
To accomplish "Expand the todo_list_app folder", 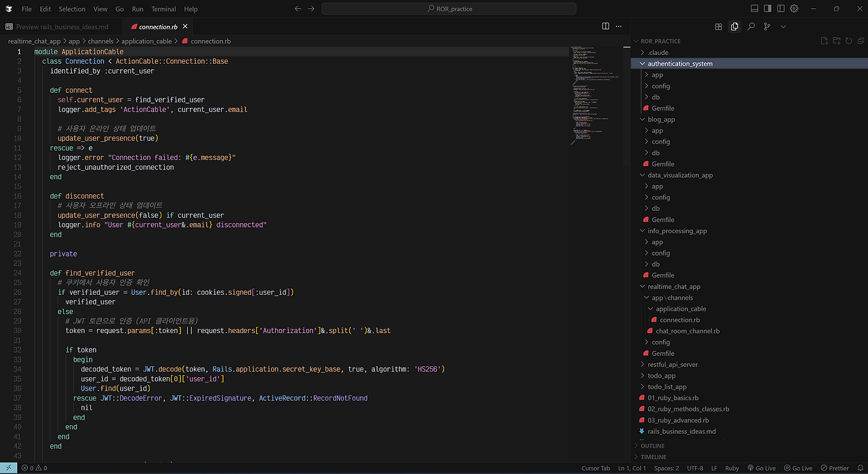I will pyautogui.click(x=749, y=387).
